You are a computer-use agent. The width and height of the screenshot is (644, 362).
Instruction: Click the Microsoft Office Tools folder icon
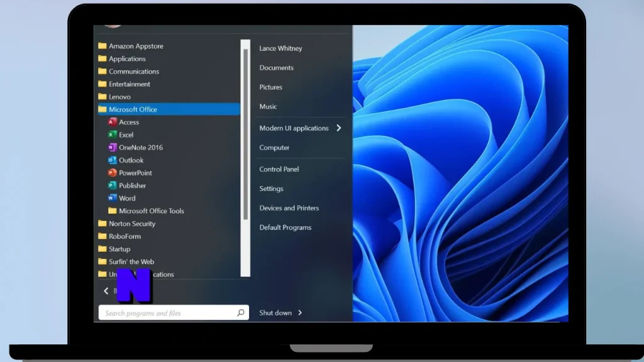coord(112,211)
